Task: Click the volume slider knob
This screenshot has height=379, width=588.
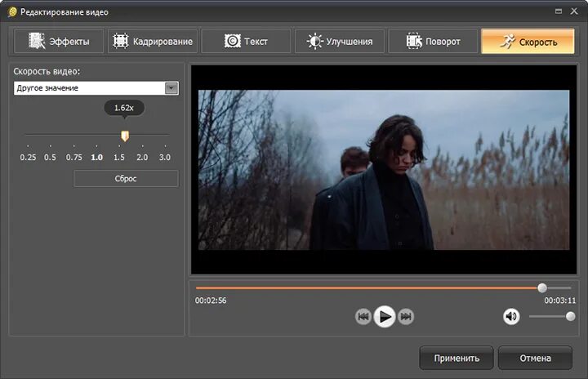Action: click(x=570, y=316)
